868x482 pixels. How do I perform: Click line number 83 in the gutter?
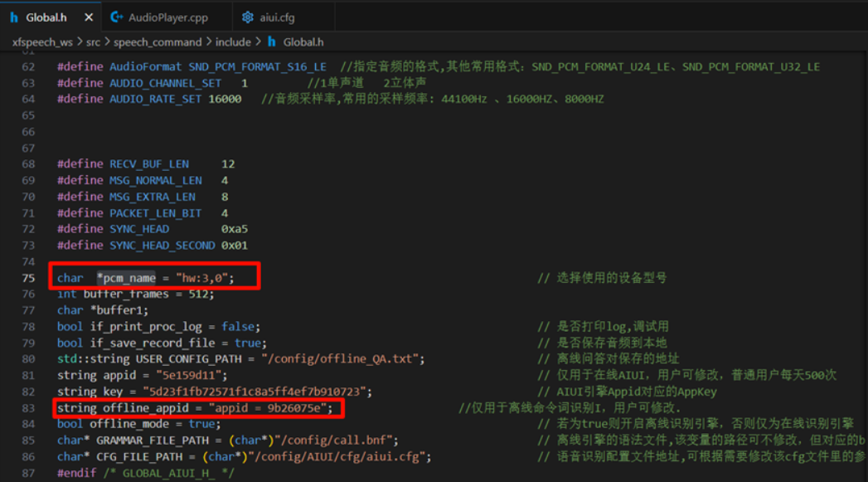[x=29, y=408]
